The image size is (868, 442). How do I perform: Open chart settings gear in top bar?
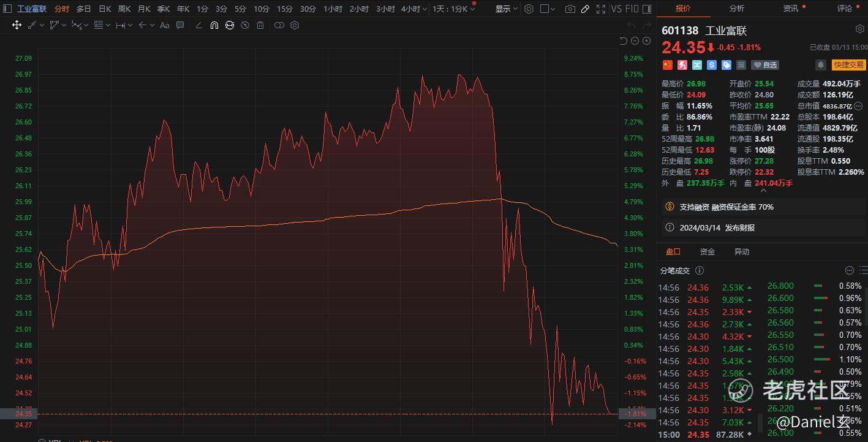pyautogui.click(x=529, y=9)
